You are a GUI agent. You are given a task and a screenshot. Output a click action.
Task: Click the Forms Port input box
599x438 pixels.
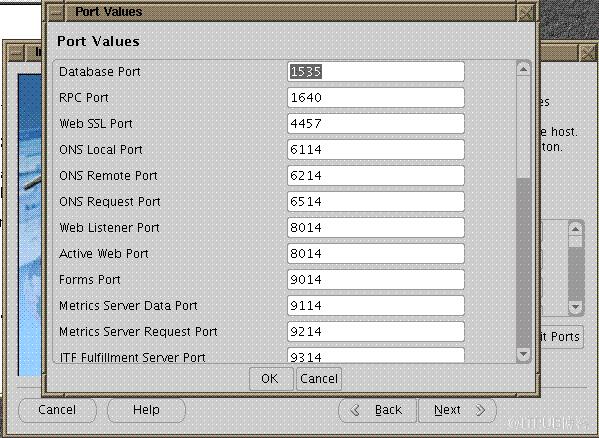376,280
